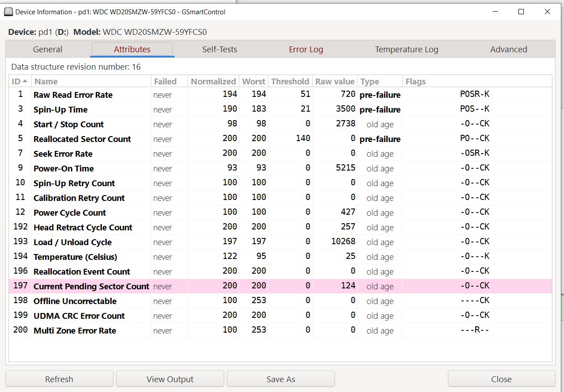Open the General tab
The height and width of the screenshot is (392, 564).
click(x=48, y=50)
